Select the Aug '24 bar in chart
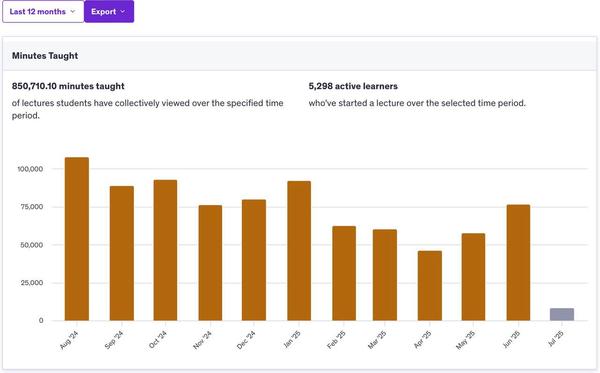Viewport: 600px width, 373px height. pos(77,239)
